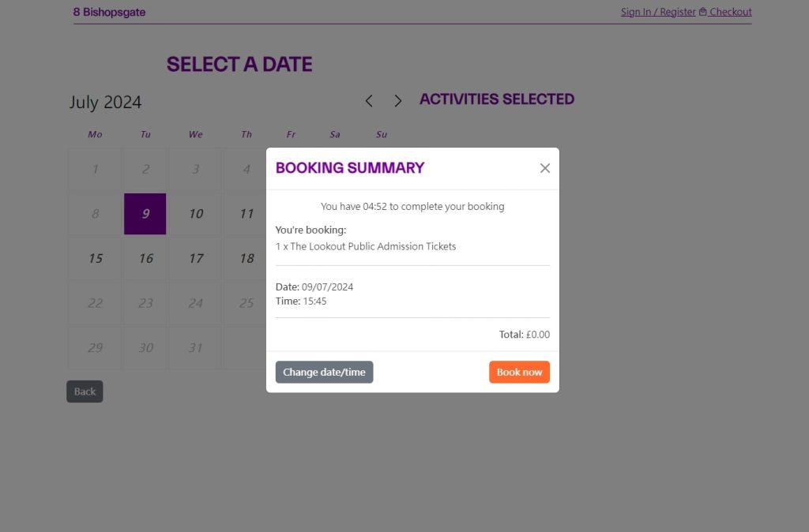Screen dimensions: 809x532
Task: Open Sign In / Register link
Action: (x=658, y=12)
